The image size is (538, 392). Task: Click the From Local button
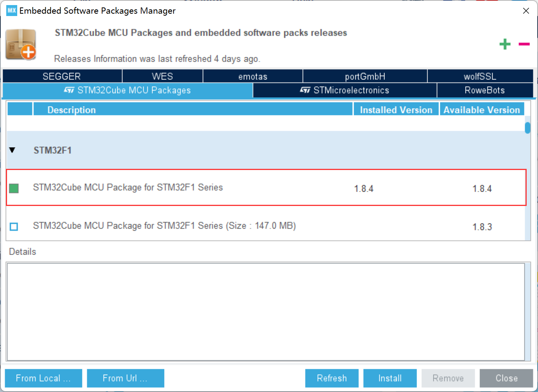click(43, 378)
